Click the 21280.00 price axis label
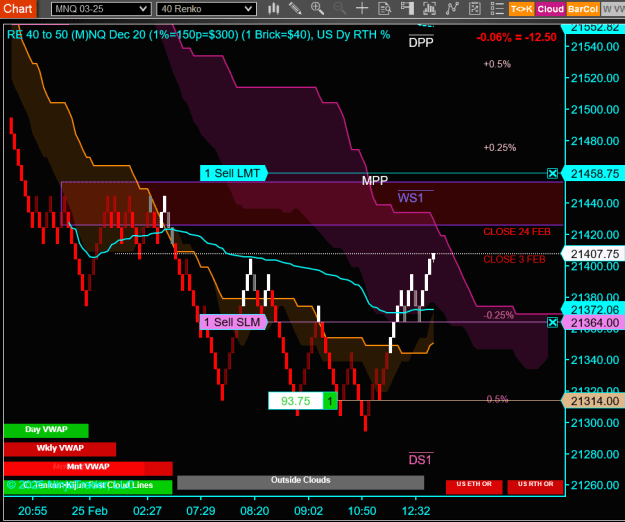This screenshot has width=625, height=522. [595, 454]
